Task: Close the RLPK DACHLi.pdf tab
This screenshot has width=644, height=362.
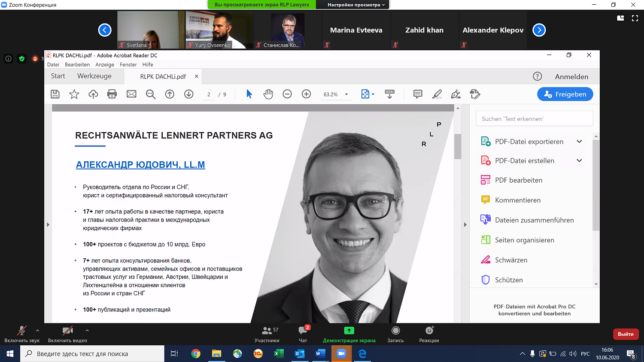Action: tap(197, 76)
